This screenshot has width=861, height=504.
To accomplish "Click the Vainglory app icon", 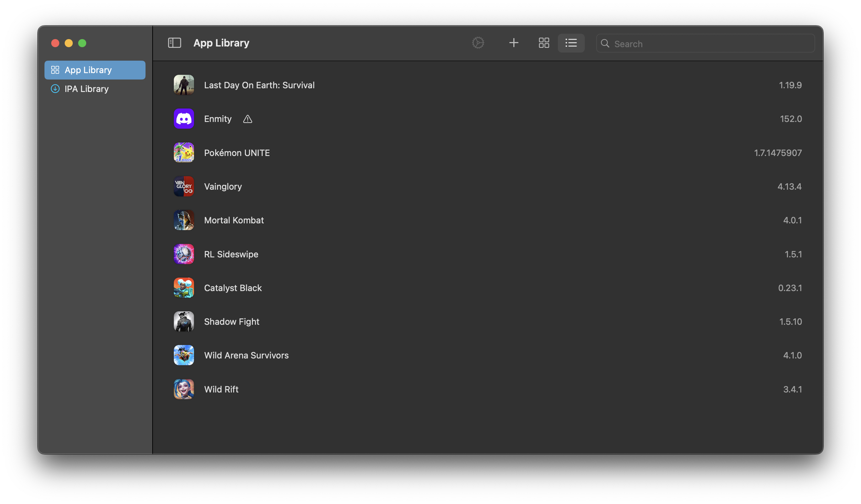I will point(184,186).
